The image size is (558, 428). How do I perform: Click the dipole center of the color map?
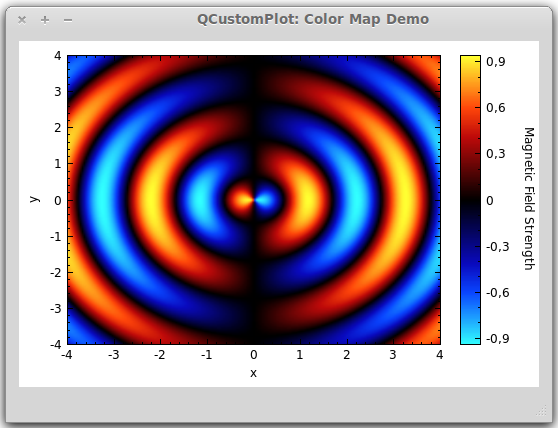254,200
